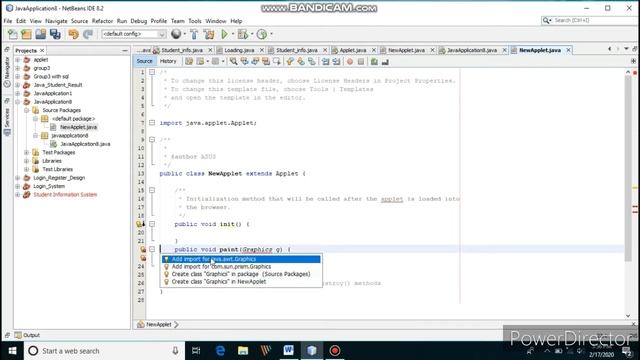Open the Refactor menu
This screenshot has width=640, height=360.
tap(102, 21)
